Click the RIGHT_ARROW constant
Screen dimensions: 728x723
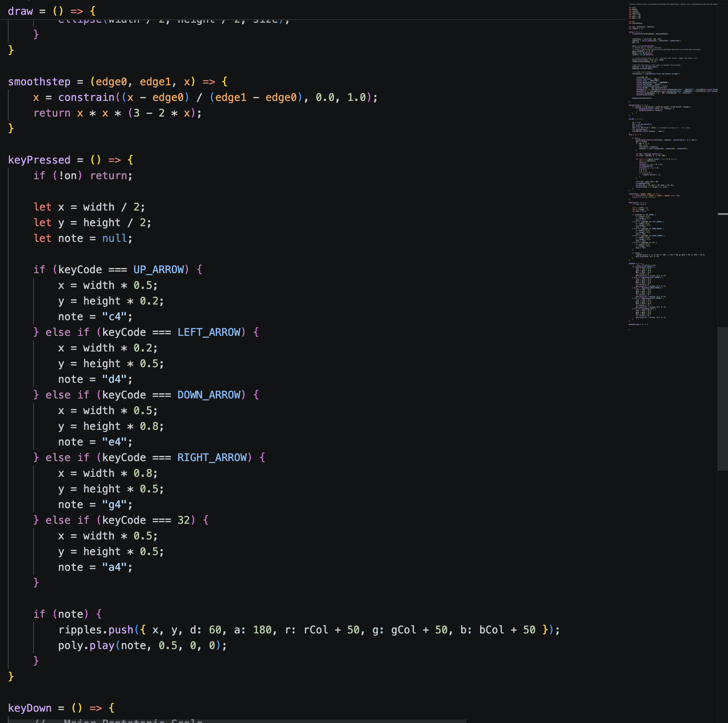[212, 458]
